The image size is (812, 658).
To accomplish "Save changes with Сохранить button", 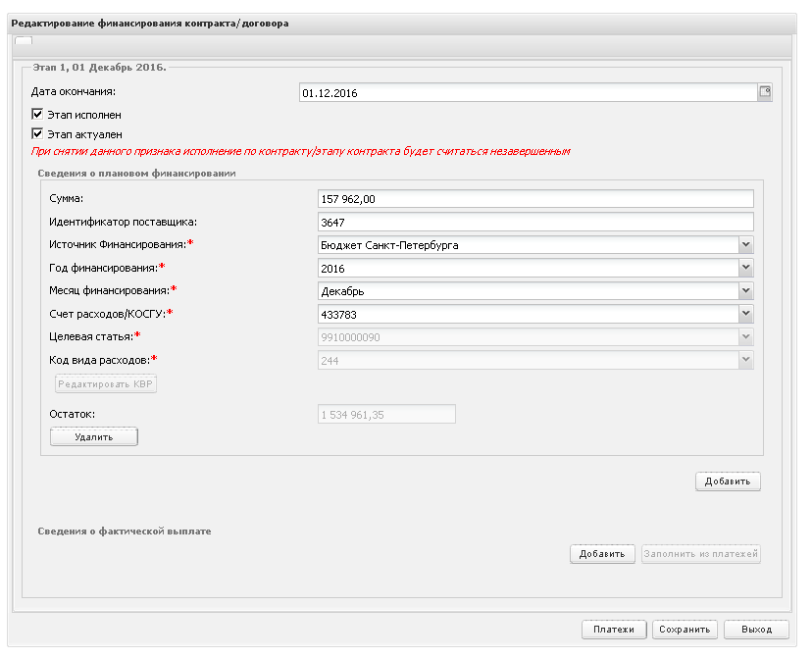I will [685, 629].
